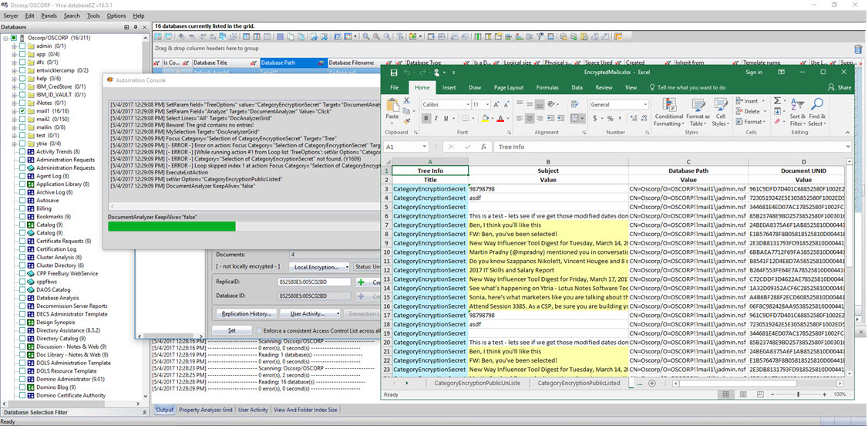Open the General number format dropdown
This screenshot has height=426, width=868.
[x=645, y=104]
